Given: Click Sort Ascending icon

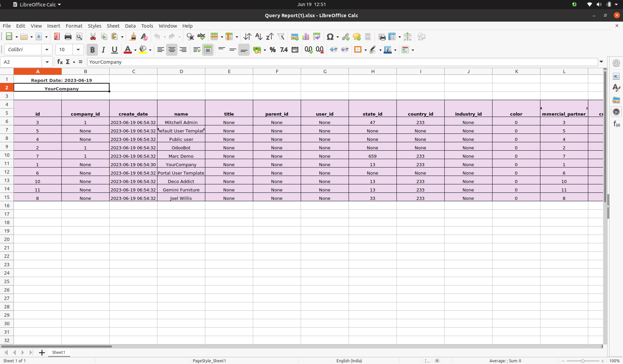Looking at the screenshot, I should tap(259, 37).
